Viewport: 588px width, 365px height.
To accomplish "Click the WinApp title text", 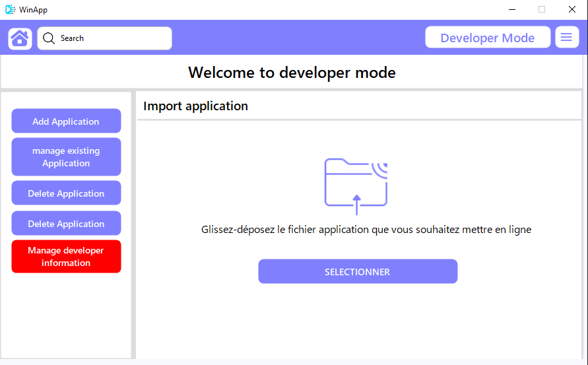I will [34, 10].
